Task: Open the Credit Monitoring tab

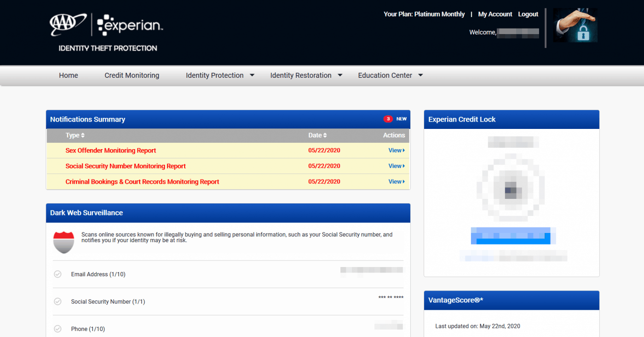Action: [132, 75]
